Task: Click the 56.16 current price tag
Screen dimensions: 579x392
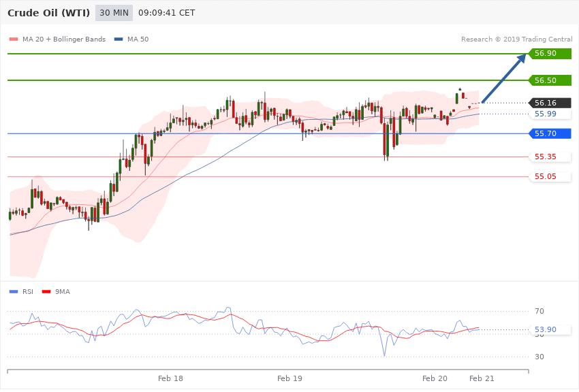Action: 550,103
